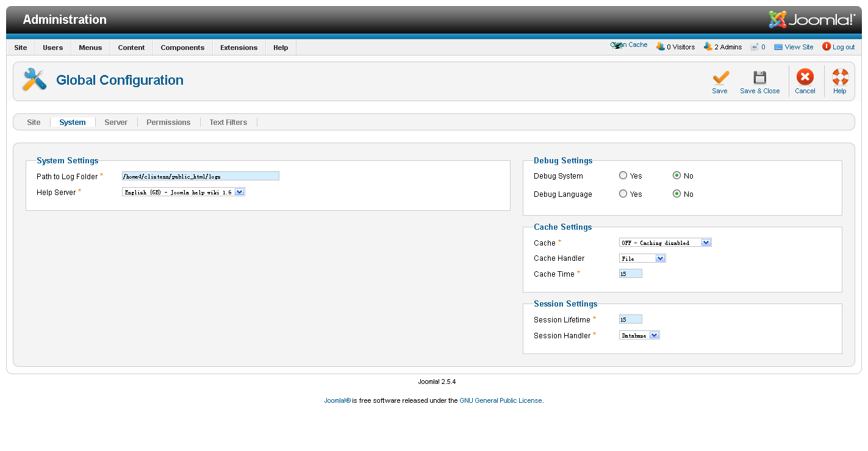The image size is (868, 451).
Task: Click the View Site icon
Action: [778, 47]
